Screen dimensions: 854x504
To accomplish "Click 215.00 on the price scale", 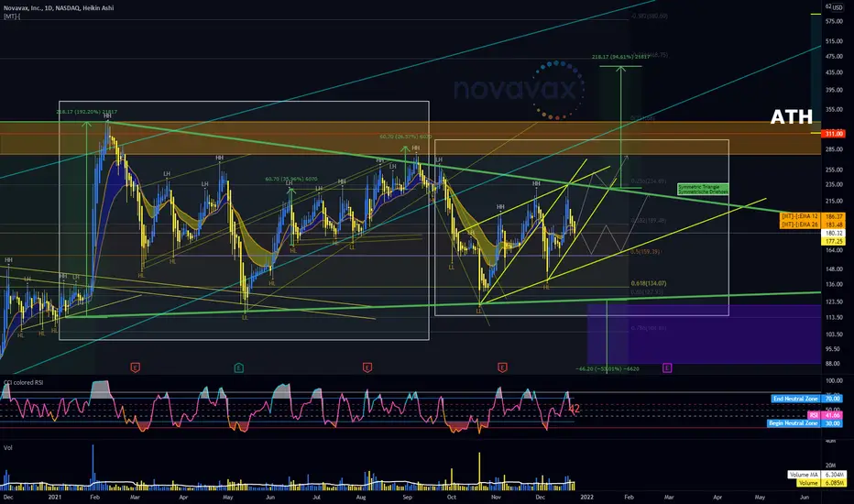I will point(834,201).
